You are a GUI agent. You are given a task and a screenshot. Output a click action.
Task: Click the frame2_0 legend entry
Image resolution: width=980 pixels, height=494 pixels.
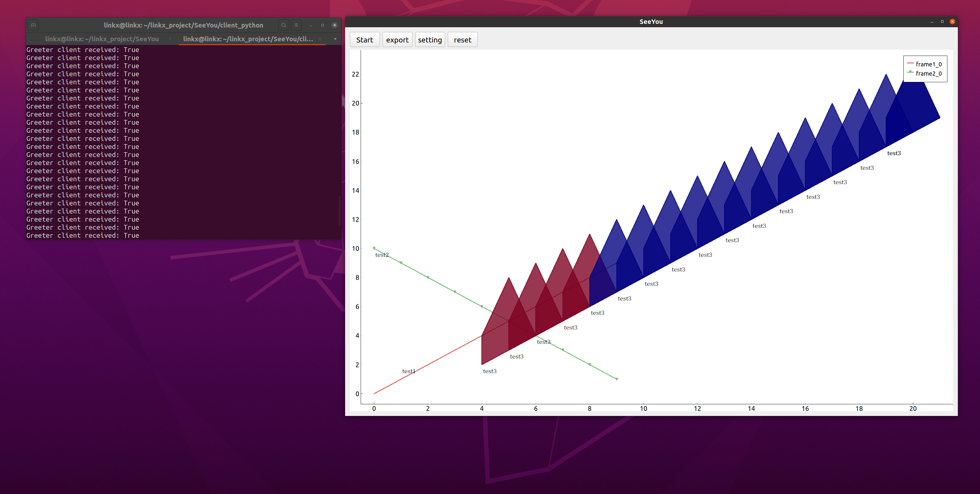point(924,73)
